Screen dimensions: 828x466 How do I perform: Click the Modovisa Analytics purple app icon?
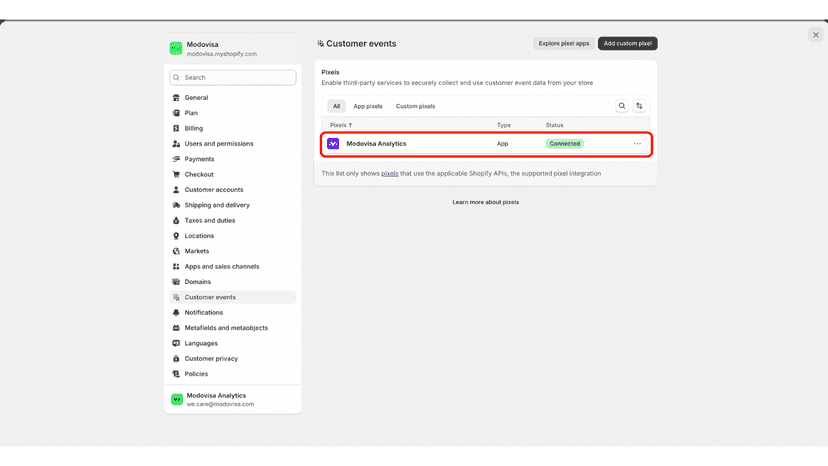333,144
